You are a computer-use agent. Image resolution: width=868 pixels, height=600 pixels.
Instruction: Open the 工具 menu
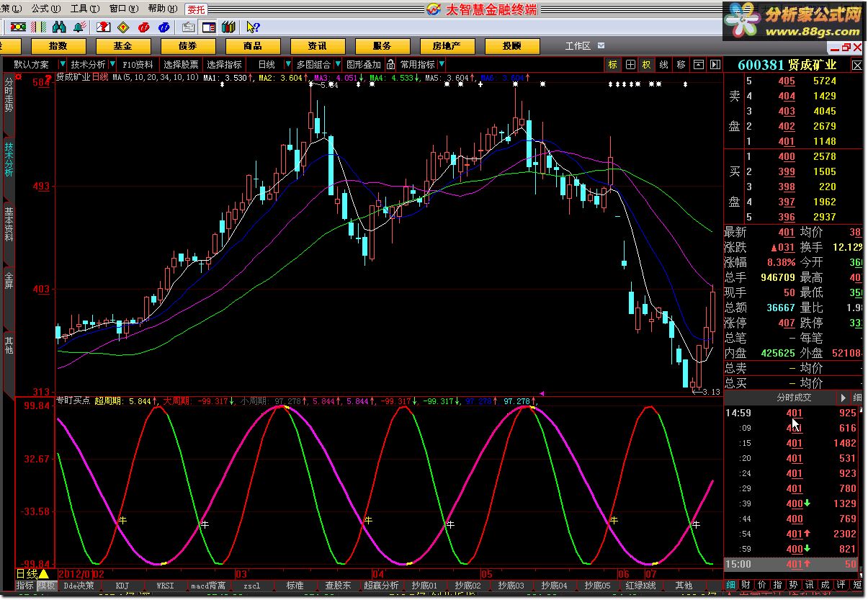[x=84, y=9]
